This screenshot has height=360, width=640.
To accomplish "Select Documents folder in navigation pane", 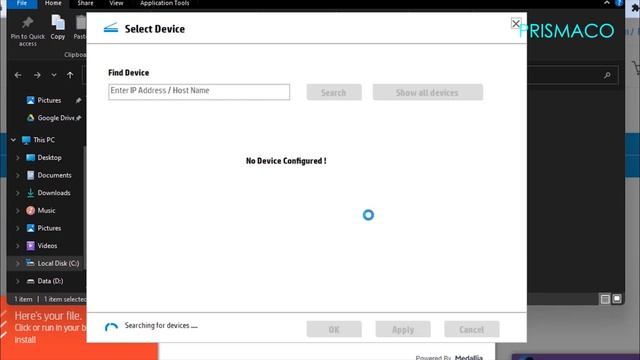I will coord(49,175).
